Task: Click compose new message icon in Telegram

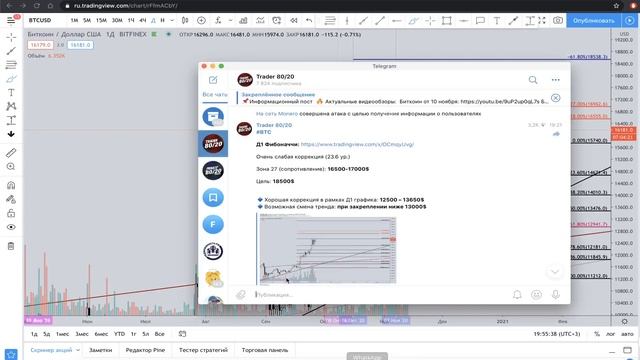Action: pos(213,80)
